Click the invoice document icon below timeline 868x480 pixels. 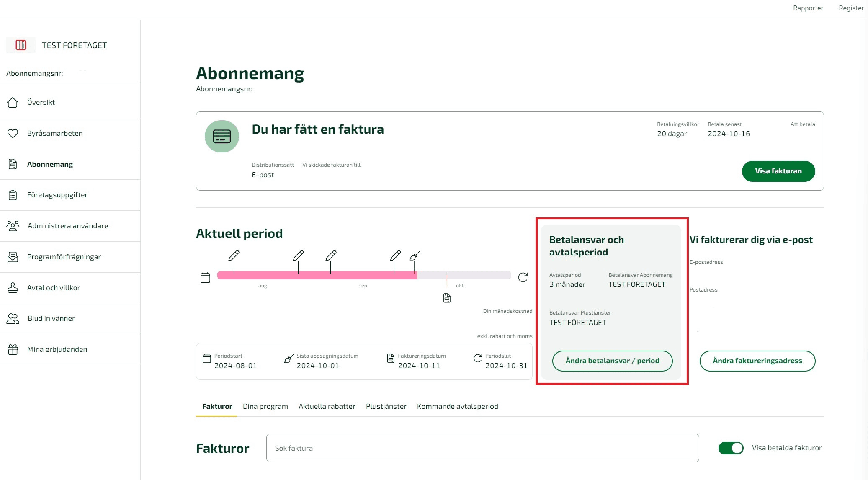click(447, 298)
